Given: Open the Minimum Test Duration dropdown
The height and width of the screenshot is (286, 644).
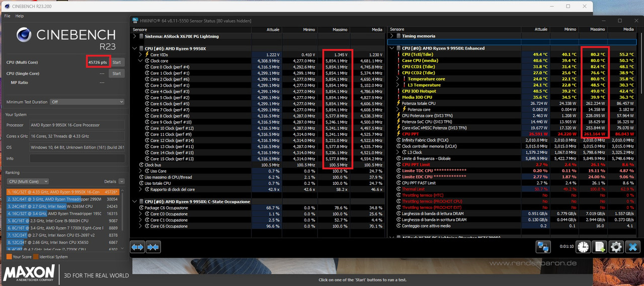Looking at the screenshot, I should [87, 102].
